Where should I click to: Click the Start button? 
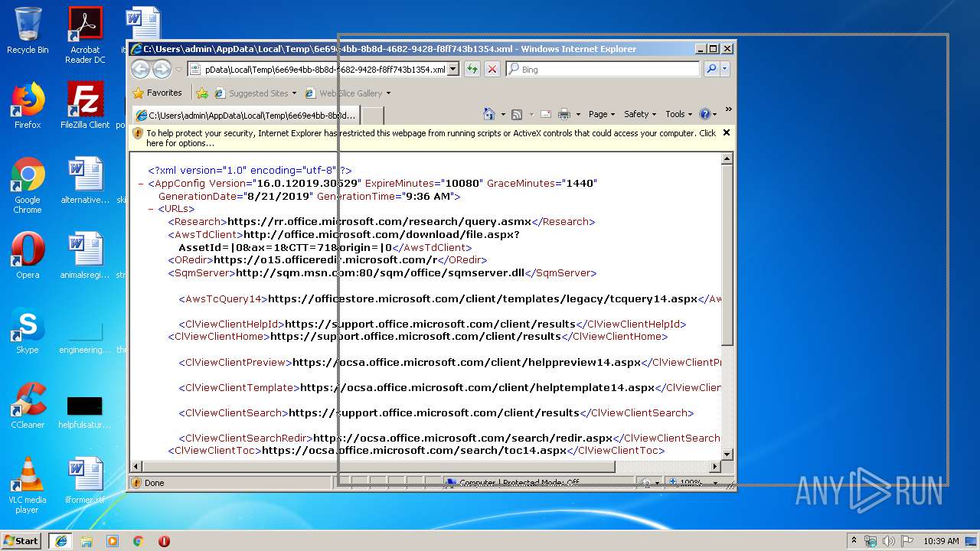tap(21, 541)
